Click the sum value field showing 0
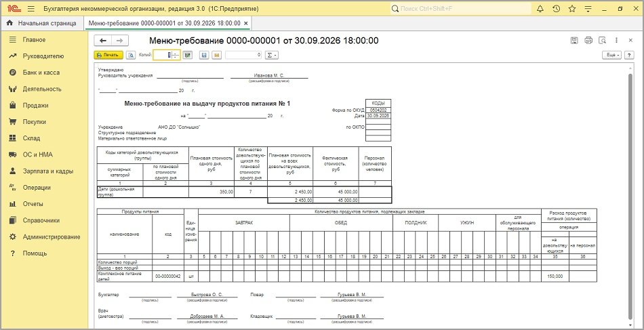 [x=243, y=55]
